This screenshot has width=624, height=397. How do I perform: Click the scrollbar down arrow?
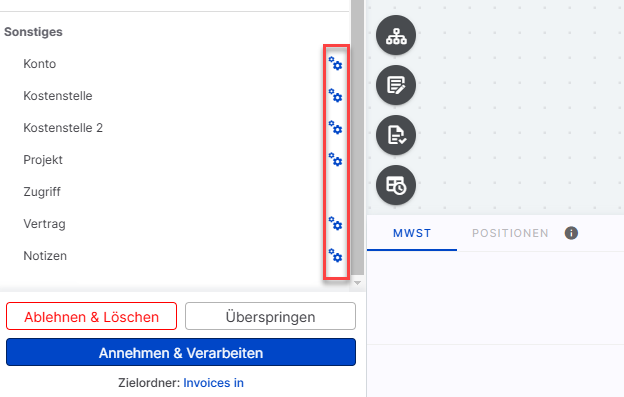357,283
